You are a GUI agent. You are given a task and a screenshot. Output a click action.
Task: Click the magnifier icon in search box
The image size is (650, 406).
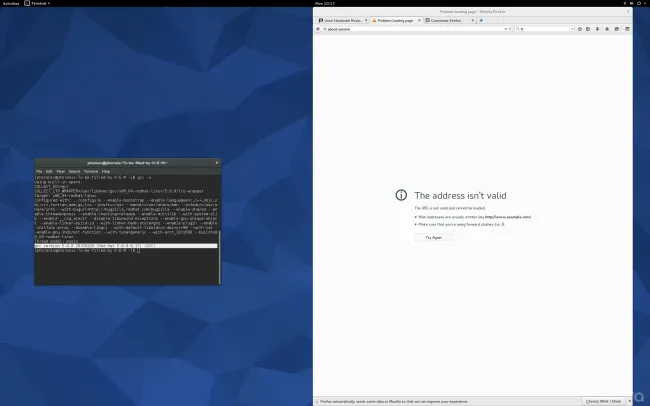coord(518,29)
